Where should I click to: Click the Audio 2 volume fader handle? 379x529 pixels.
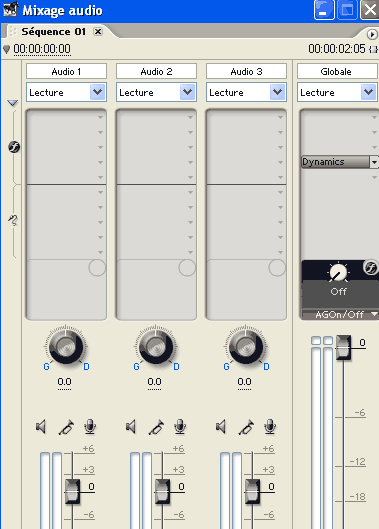click(162, 492)
